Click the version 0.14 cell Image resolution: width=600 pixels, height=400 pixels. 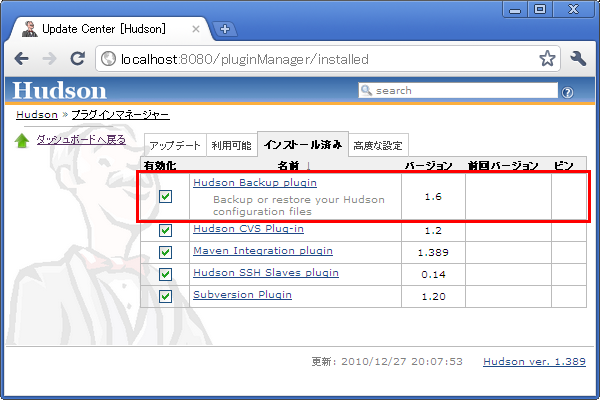(433, 274)
